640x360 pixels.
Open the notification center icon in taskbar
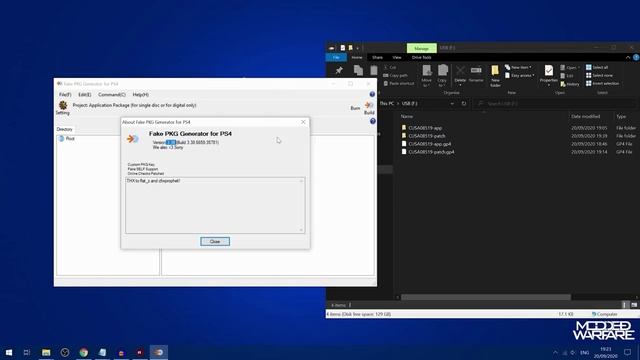point(627,352)
